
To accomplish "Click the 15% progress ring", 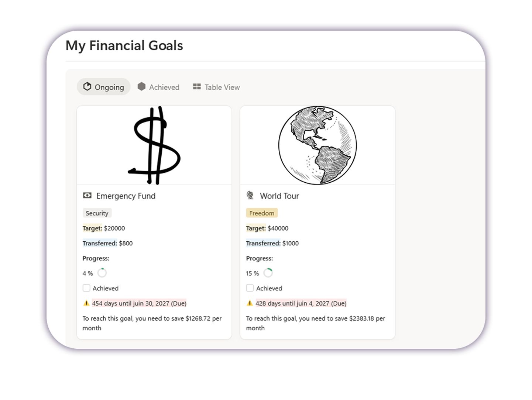I will click(268, 273).
